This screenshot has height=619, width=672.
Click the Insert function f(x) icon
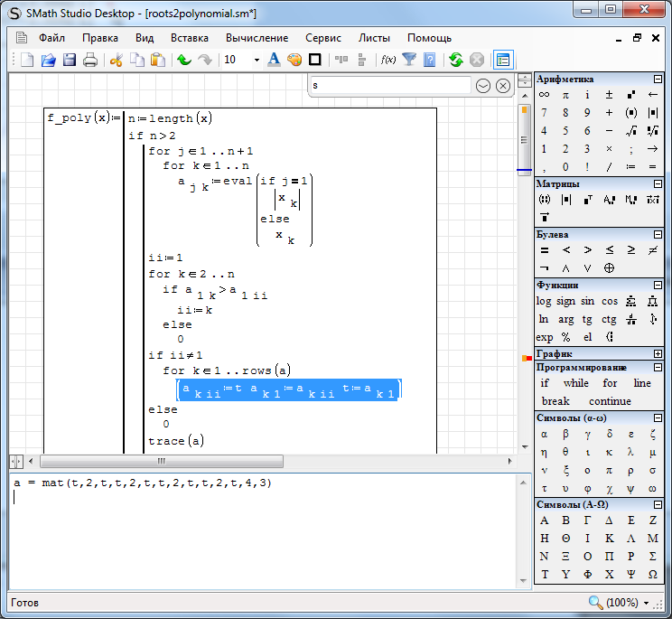(388, 61)
